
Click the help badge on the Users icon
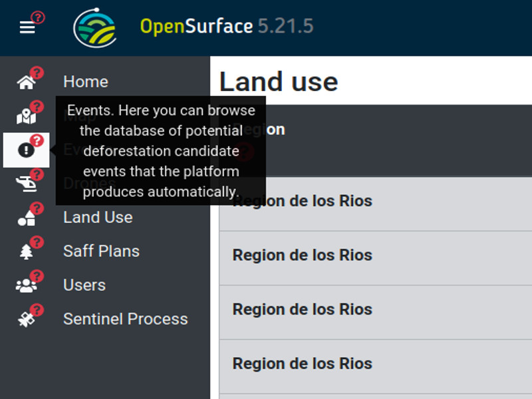37,276
